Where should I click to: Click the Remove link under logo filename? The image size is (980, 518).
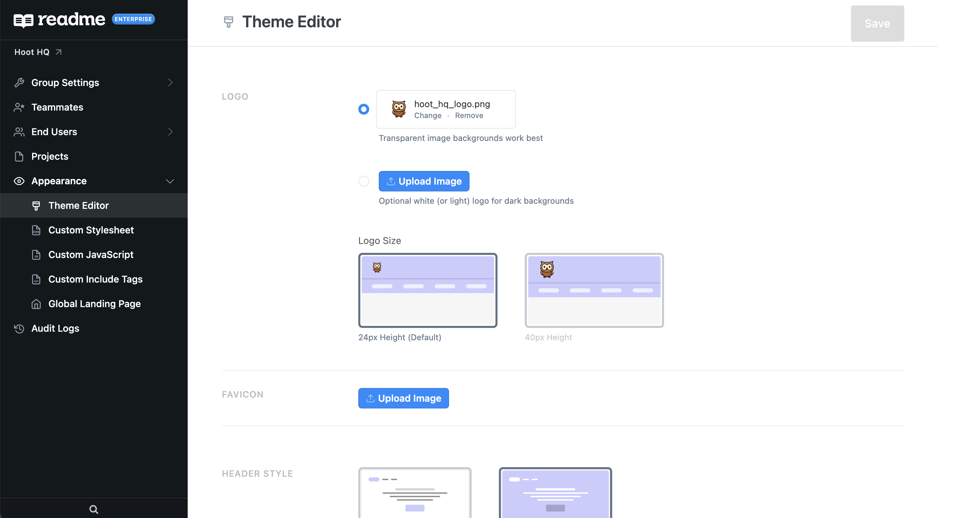[x=469, y=116]
